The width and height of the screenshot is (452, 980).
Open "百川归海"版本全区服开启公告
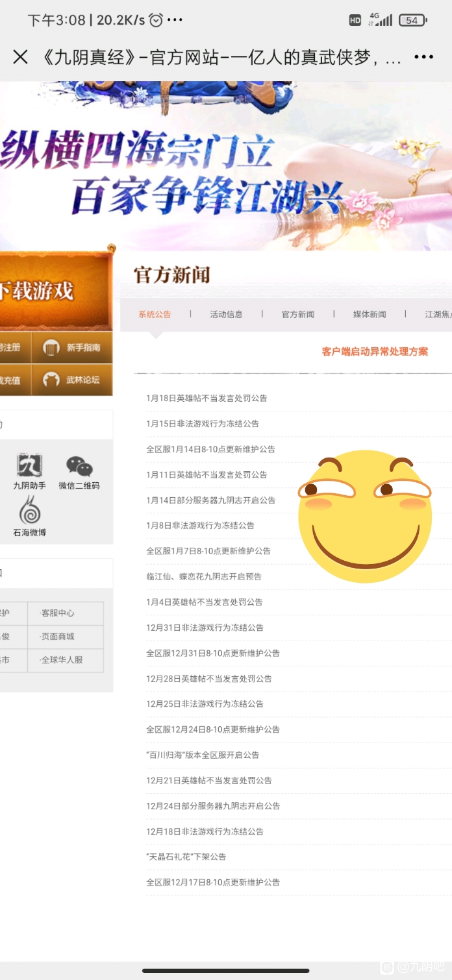point(203,755)
